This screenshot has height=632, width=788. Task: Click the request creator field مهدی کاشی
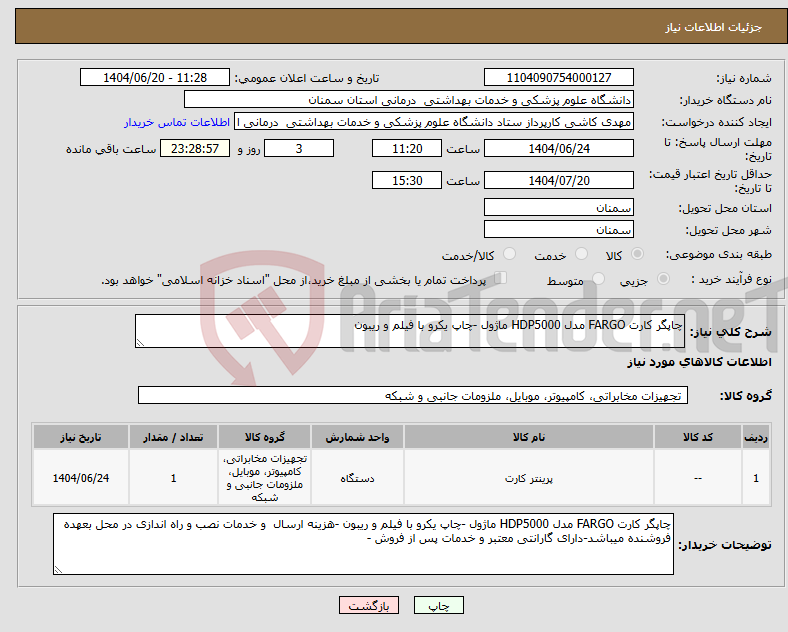(434, 122)
